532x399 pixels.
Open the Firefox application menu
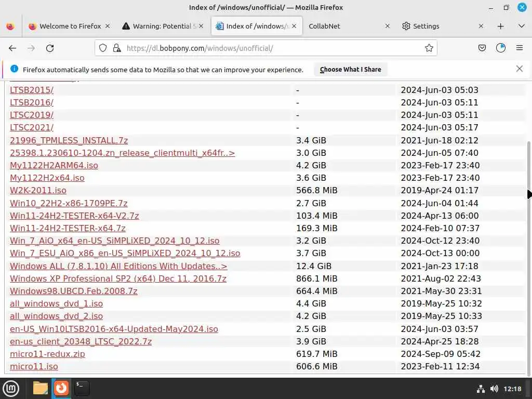click(520, 48)
